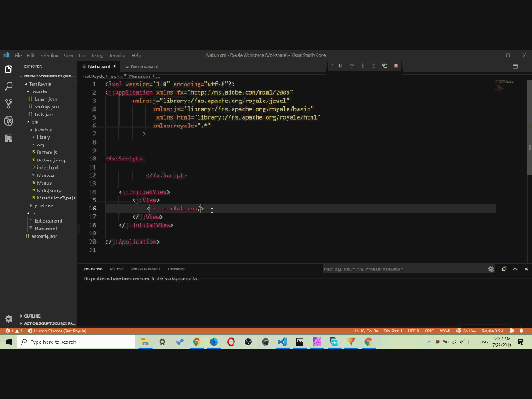Click the Problems filter input field

click(x=404, y=269)
